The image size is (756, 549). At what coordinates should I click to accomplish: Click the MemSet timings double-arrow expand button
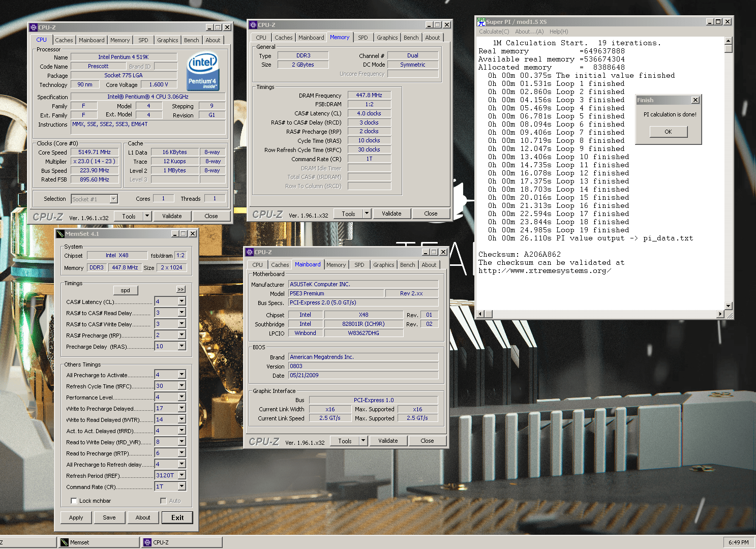pyautogui.click(x=180, y=290)
